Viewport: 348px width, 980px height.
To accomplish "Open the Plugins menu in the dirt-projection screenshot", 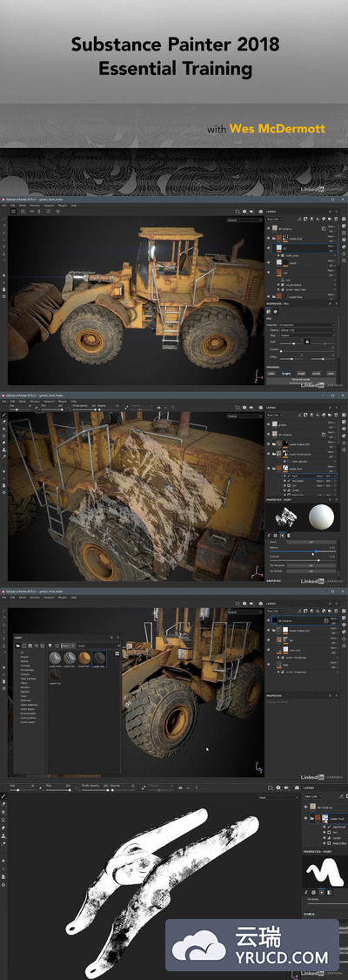I will 63,402.
